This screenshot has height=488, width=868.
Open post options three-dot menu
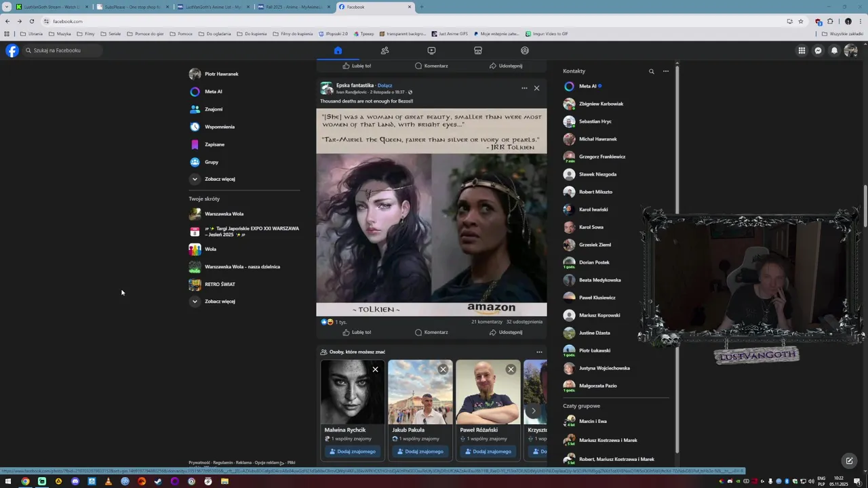[x=524, y=88]
